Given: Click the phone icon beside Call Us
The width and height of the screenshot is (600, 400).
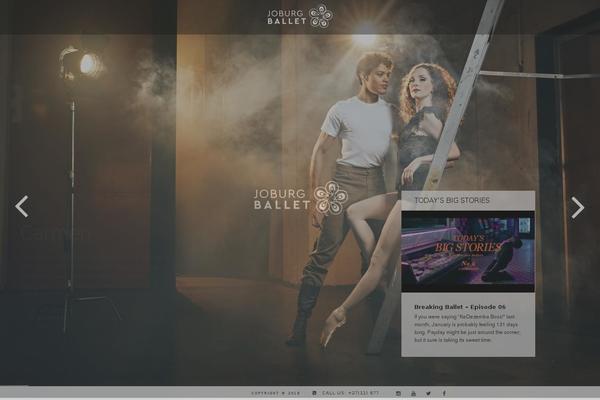Looking at the screenshot, I should (x=315, y=393).
